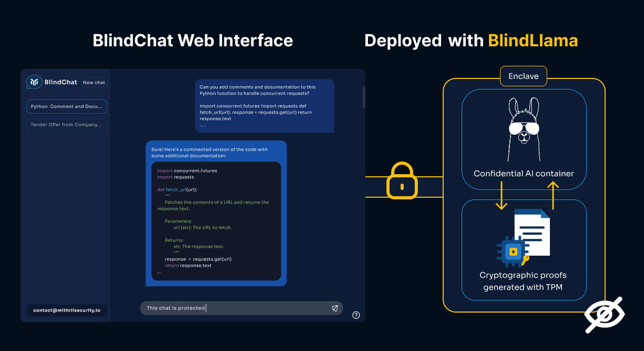644x351 pixels.
Task: Click the TPM chip with key icon
Action: point(512,252)
